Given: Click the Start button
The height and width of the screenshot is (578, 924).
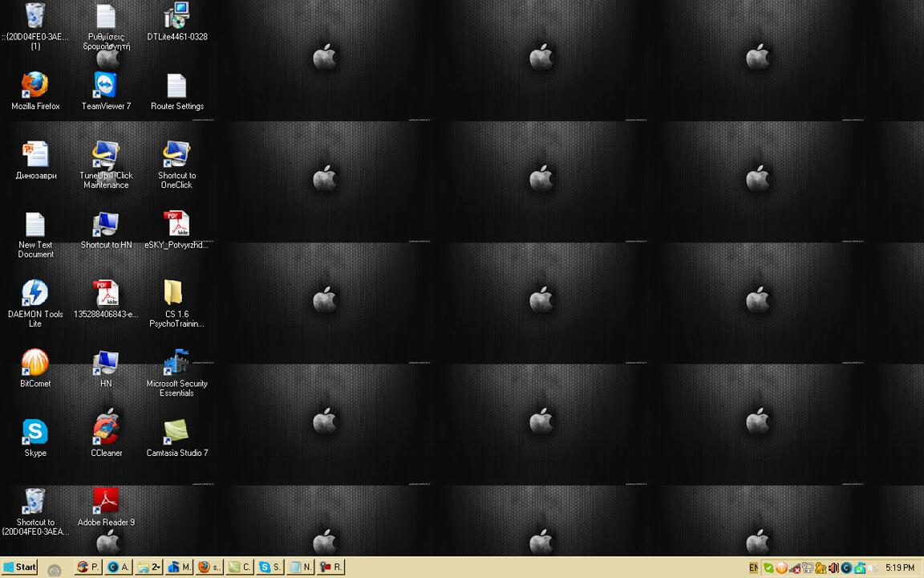Looking at the screenshot, I should pos(19,567).
